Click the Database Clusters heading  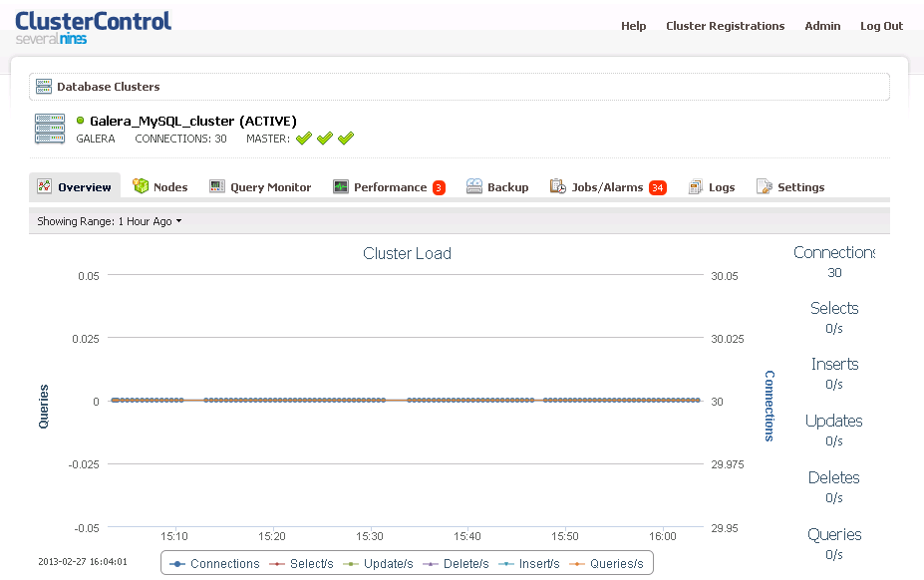coord(109,87)
